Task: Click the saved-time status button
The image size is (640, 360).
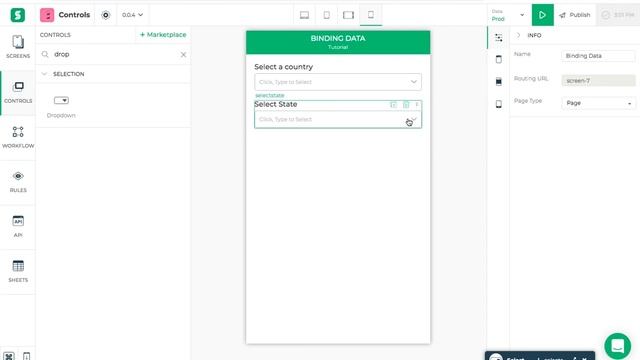Action: click(x=618, y=15)
